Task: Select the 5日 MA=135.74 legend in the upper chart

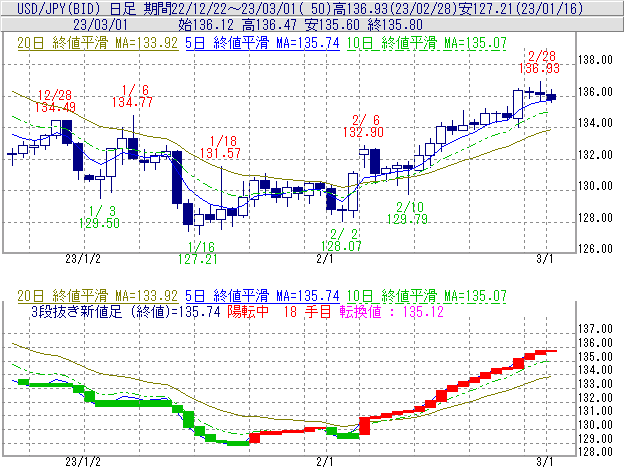Action: (x=262, y=43)
